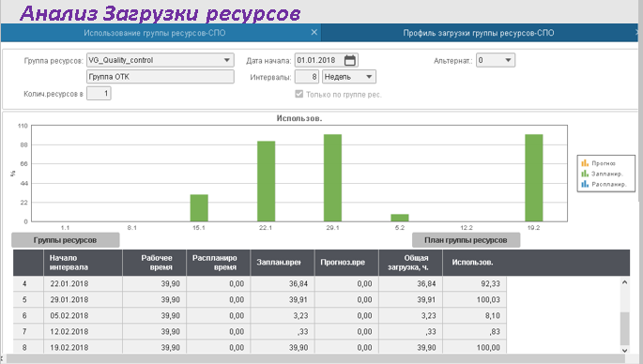Click the vertical scrollbar thumb of table
643x364 pixels.
coord(624,328)
